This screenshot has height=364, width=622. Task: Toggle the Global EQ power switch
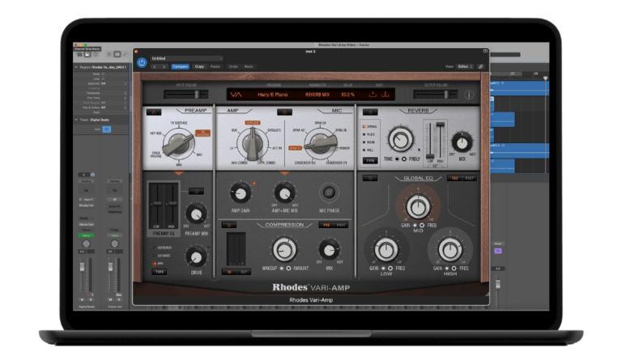pyautogui.click(x=370, y=179)
